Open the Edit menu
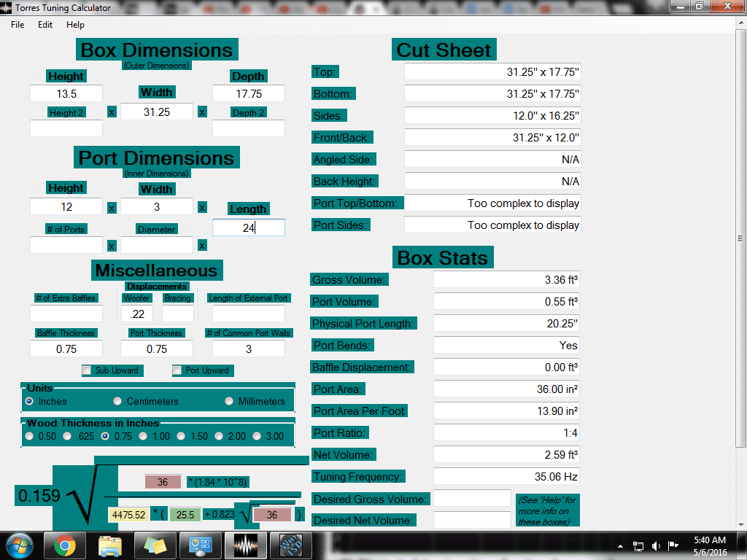 45,25
